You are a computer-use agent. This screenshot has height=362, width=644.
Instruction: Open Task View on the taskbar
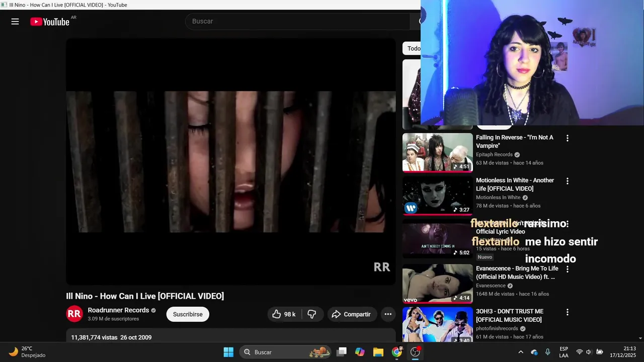[x=342, y=352]
